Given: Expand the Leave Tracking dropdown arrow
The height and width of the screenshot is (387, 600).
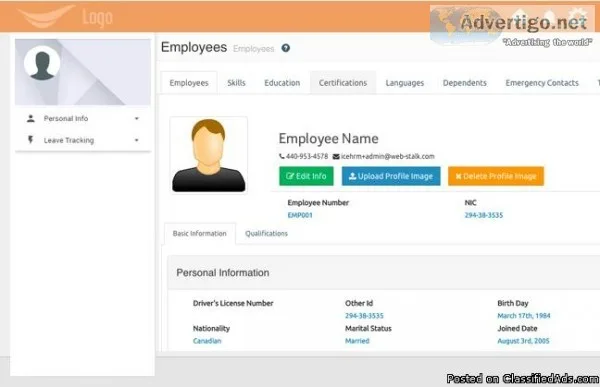Looking at the screenshot, I should 137,140.
